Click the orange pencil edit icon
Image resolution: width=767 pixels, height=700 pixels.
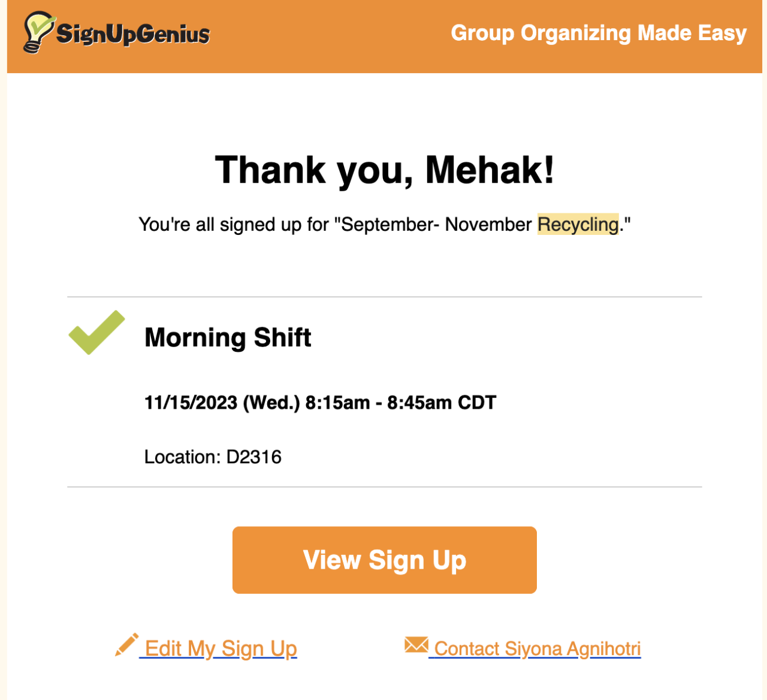[x=126, y=645]
